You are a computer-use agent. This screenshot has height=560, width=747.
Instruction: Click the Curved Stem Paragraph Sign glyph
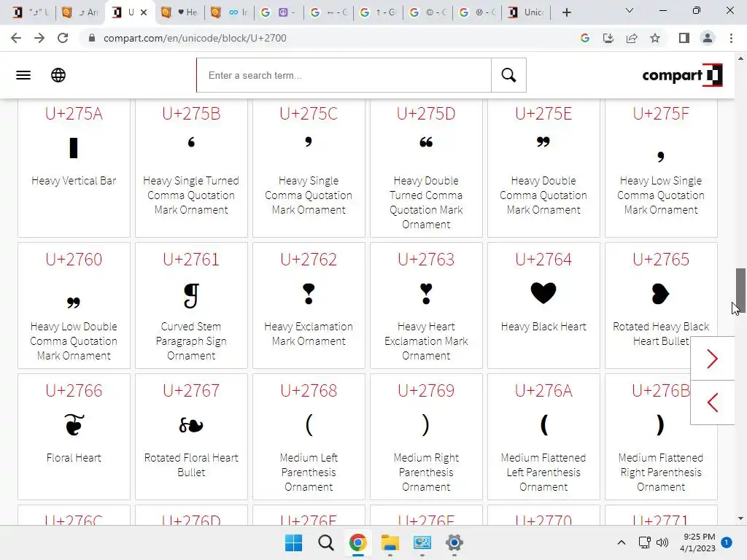[x=191, y=295]
